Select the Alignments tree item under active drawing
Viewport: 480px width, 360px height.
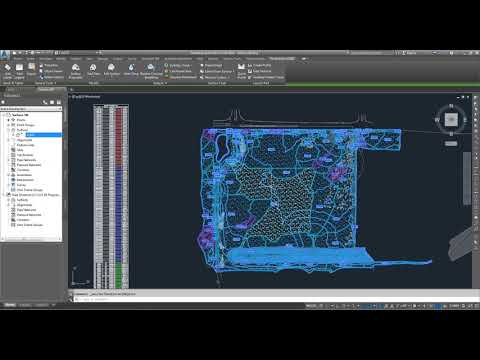point(24,140)
